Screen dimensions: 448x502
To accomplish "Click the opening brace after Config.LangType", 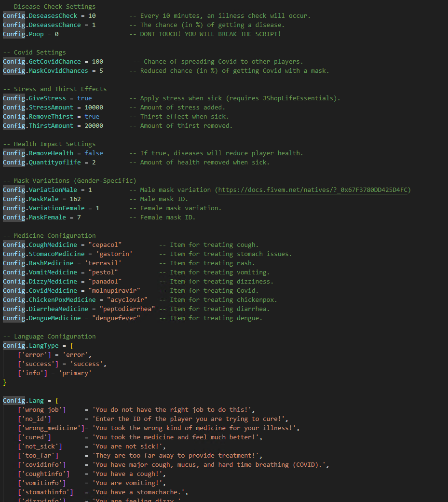I will (71, 346).
